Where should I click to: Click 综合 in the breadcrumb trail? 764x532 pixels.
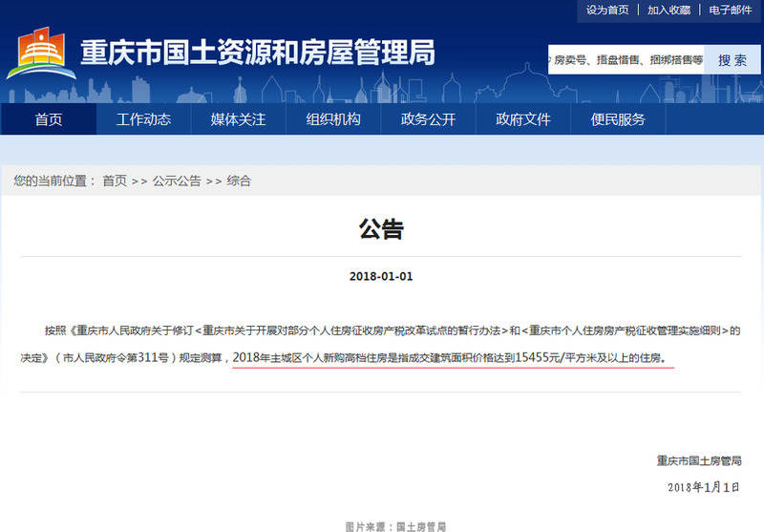tap(239, 181)
